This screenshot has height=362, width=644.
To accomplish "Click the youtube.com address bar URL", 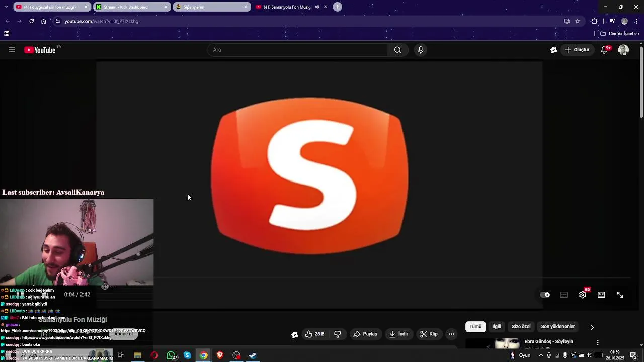I will click(x=101, y=21).
